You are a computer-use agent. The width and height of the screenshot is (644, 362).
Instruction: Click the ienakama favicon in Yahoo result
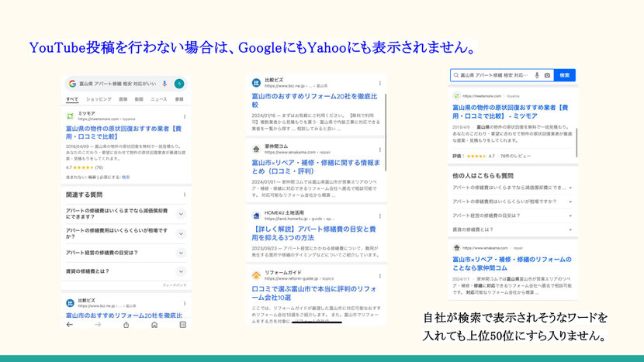pyautogui.click(x=456, y=247)
